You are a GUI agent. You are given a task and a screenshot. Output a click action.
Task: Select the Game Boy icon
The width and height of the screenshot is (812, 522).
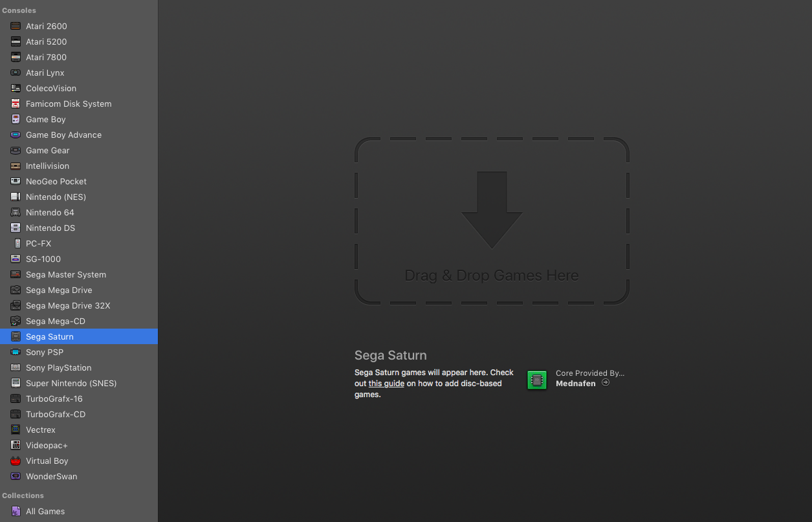pos(16,119)
